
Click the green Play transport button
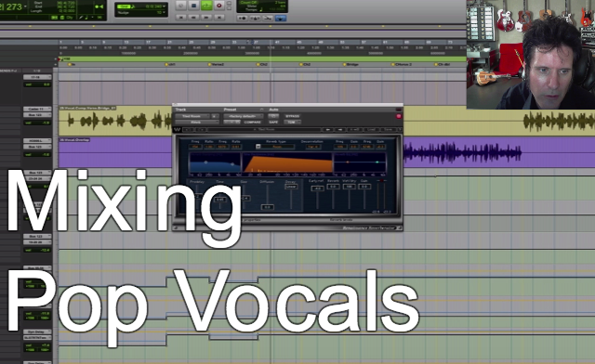point(206,6)
